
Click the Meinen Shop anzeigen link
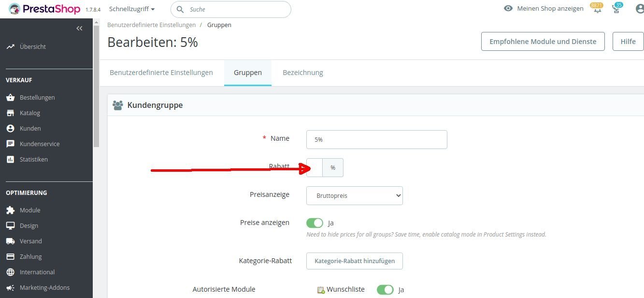(544, 9)
